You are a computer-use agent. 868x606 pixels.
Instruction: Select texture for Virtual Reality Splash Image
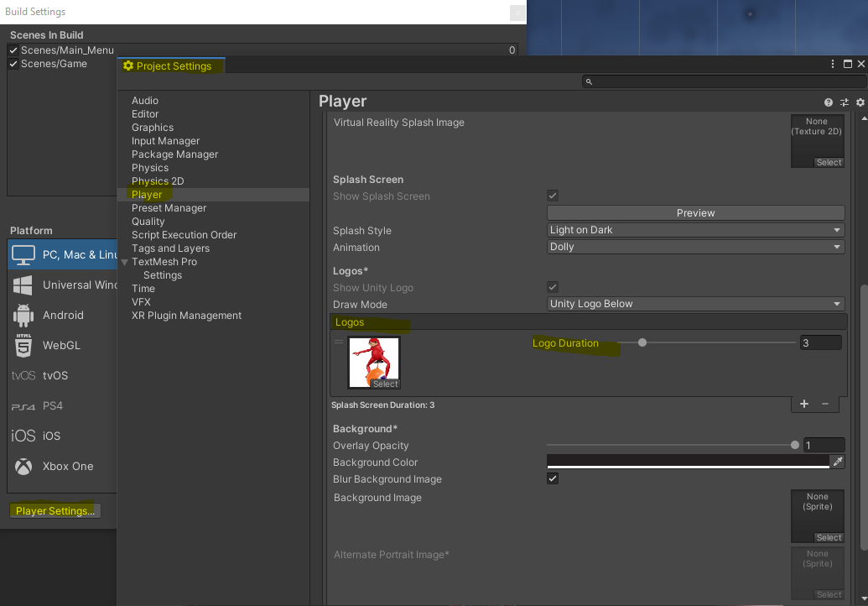tap(829, 162)
